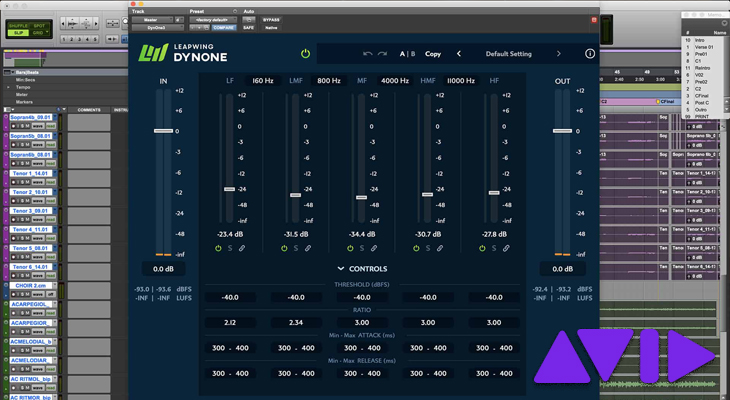The width and height of the screenshot is (730, 400).
Task: Go to next preset with right chevron
Action: 559,54
